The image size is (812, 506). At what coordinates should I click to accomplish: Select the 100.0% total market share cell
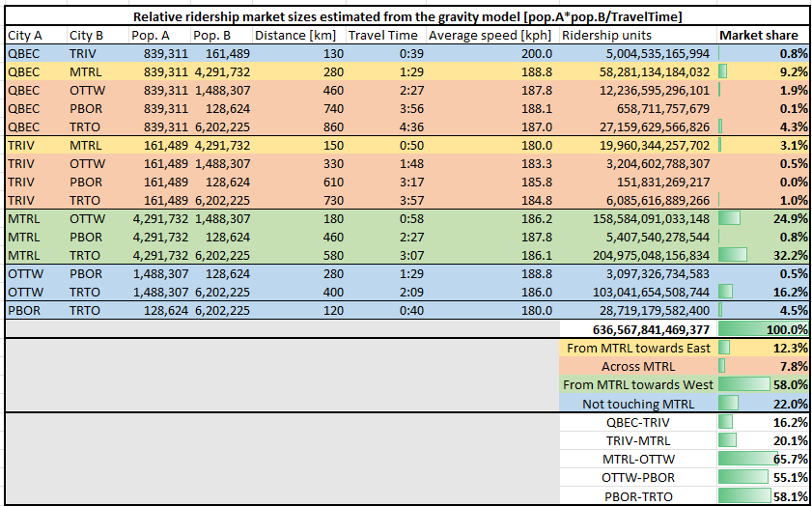click(x=763, y=329)
